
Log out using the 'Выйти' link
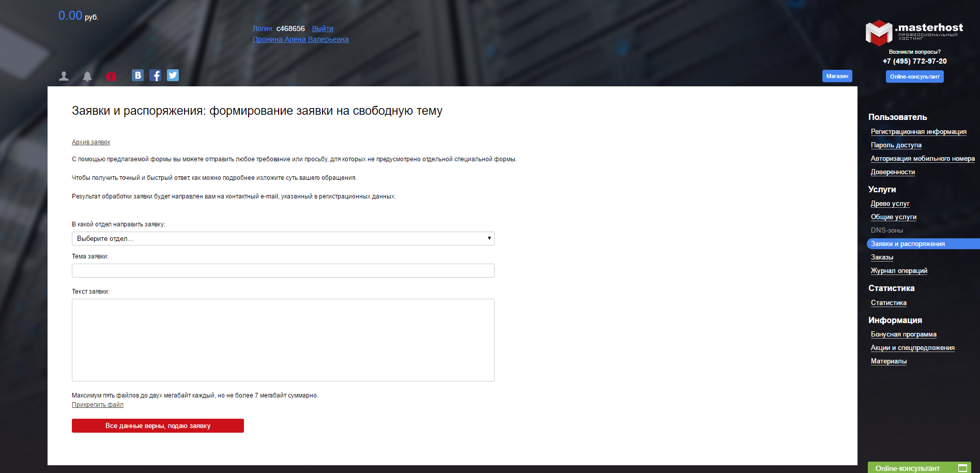(x=323, y=28)
